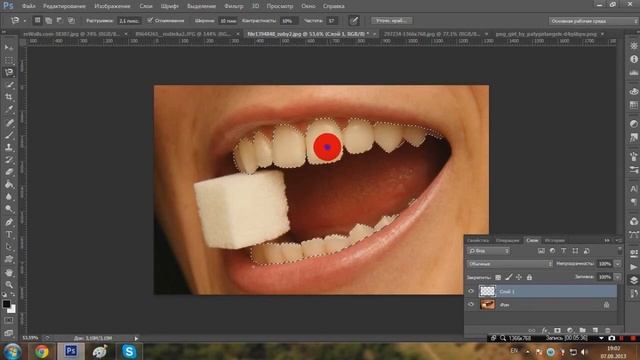Select the Dodge tool
Screen dimensions: 640x360
tap(9, 209)
